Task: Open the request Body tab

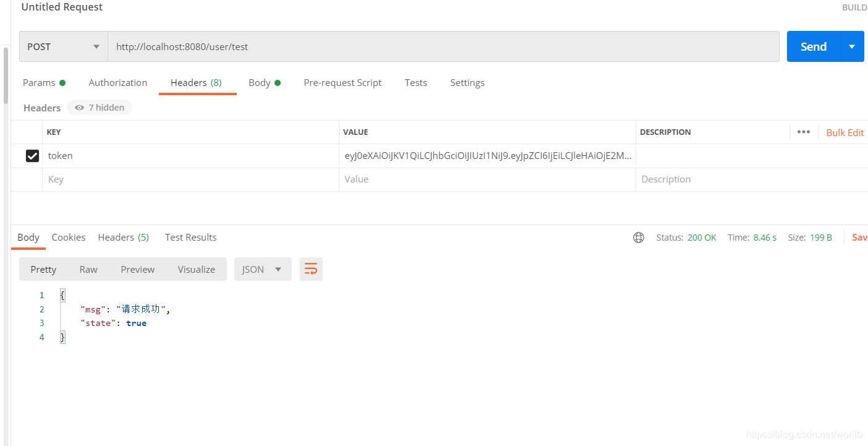Action: (265, 82)
